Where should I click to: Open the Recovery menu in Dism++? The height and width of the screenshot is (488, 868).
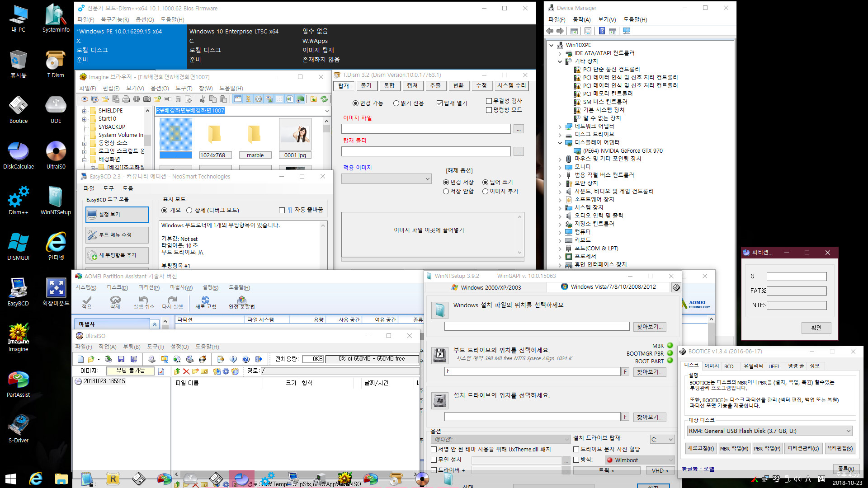(115, 20)
